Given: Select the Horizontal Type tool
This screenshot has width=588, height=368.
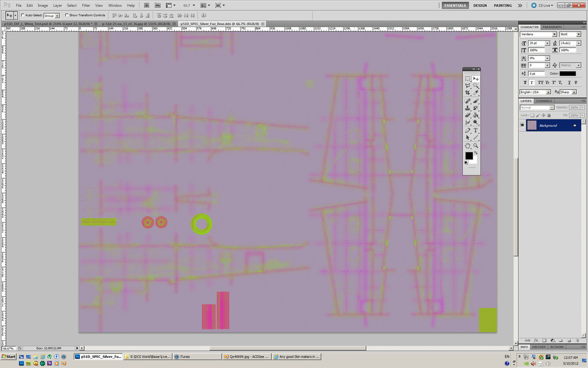Looking at the screenshot, I should click(x=476, y=130).
